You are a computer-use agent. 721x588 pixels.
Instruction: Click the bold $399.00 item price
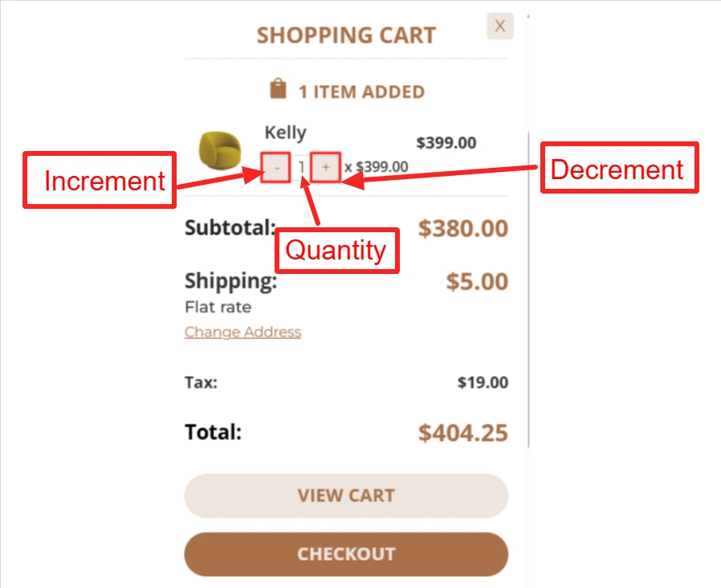click(x=446, y=143)
